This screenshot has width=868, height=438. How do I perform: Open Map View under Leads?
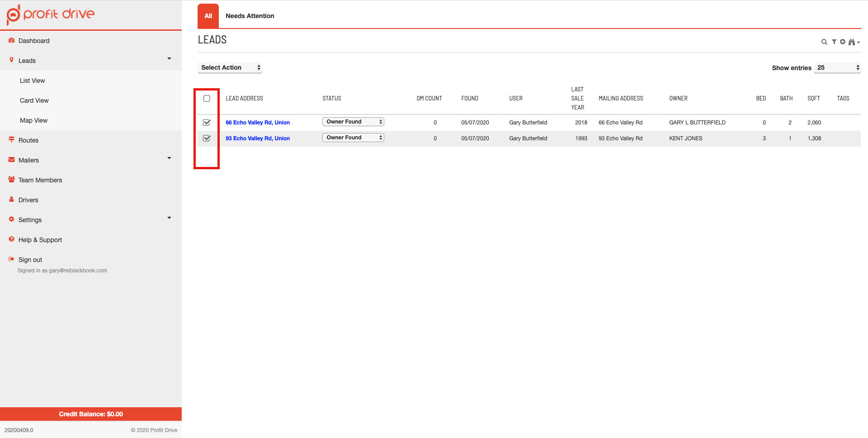click(33, 120)
